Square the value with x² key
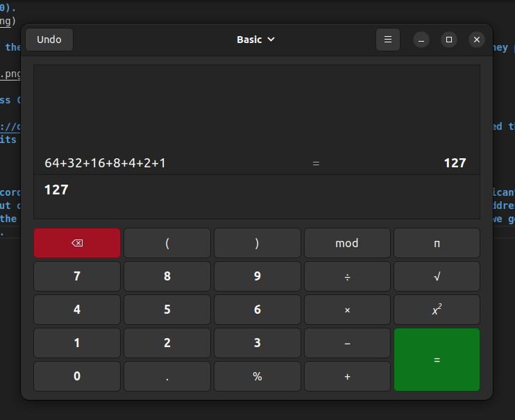 pos(437,310)
